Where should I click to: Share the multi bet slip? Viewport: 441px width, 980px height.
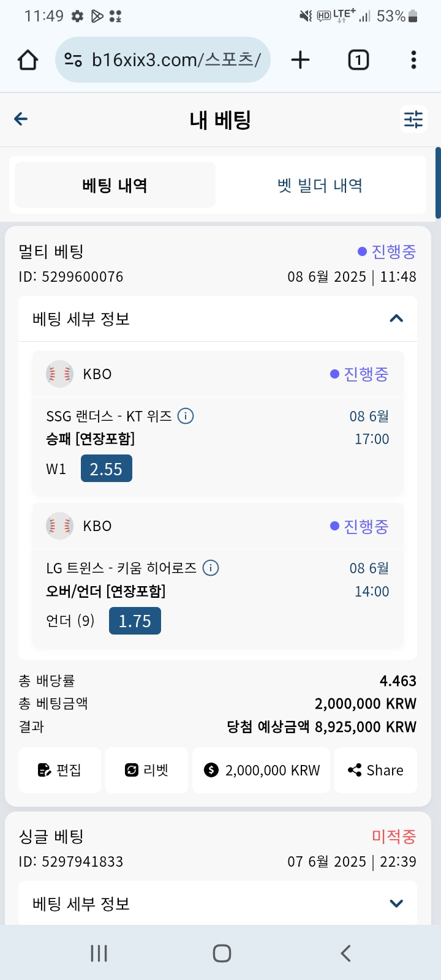[x=375, y=770]
